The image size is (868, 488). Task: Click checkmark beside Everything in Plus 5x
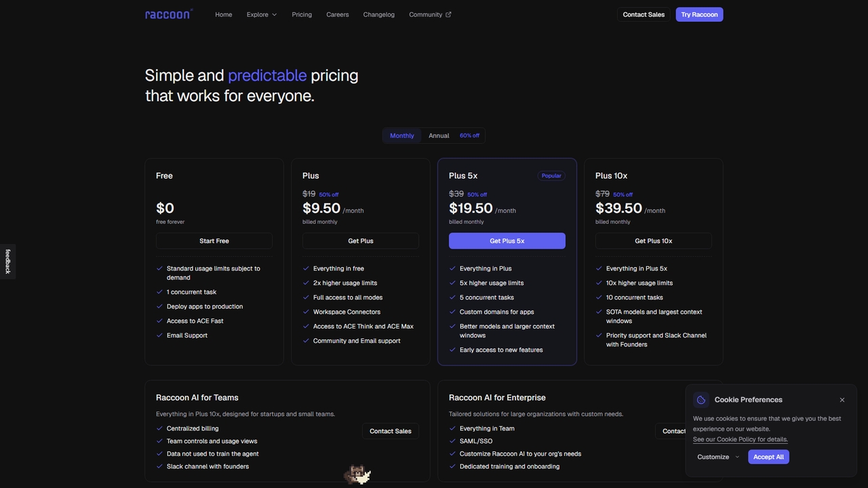click(x=599, y=268)
